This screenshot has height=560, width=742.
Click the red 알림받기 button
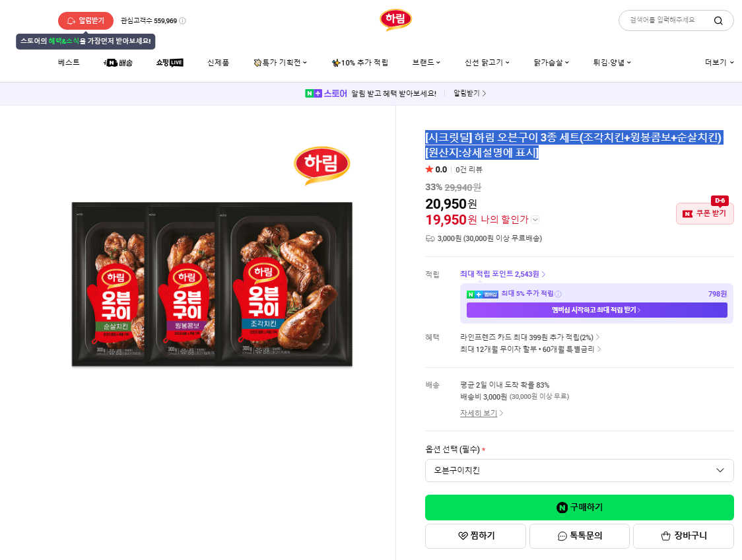(86, 21)
